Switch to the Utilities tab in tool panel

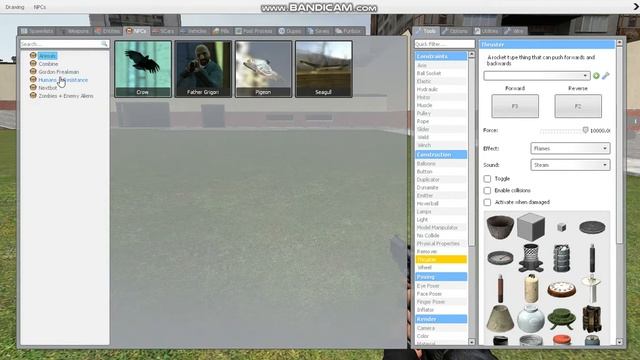pos(486,31)
